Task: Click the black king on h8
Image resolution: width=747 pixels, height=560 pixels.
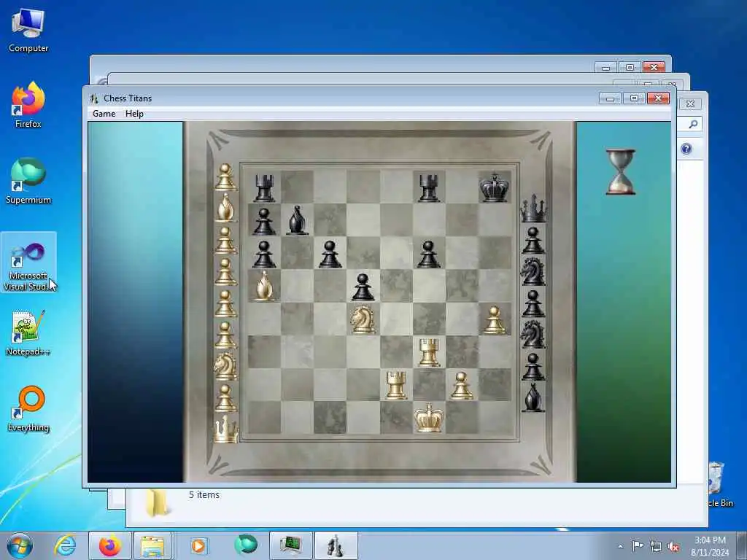Action: pos(495,187)
